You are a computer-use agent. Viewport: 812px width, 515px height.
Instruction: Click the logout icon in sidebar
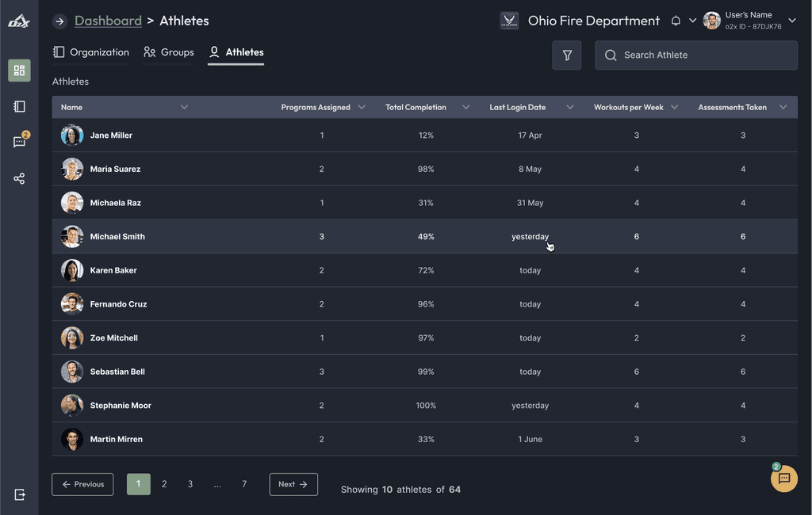[20, 495]
